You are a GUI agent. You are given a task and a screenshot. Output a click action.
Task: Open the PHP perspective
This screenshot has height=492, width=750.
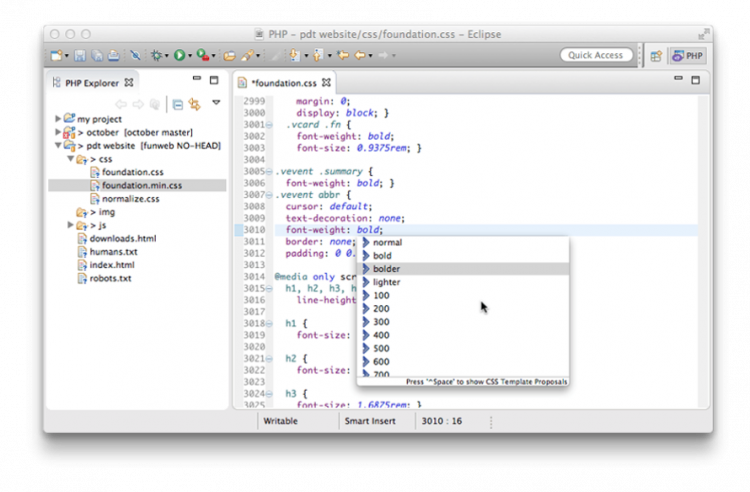[x=687, y=56]
